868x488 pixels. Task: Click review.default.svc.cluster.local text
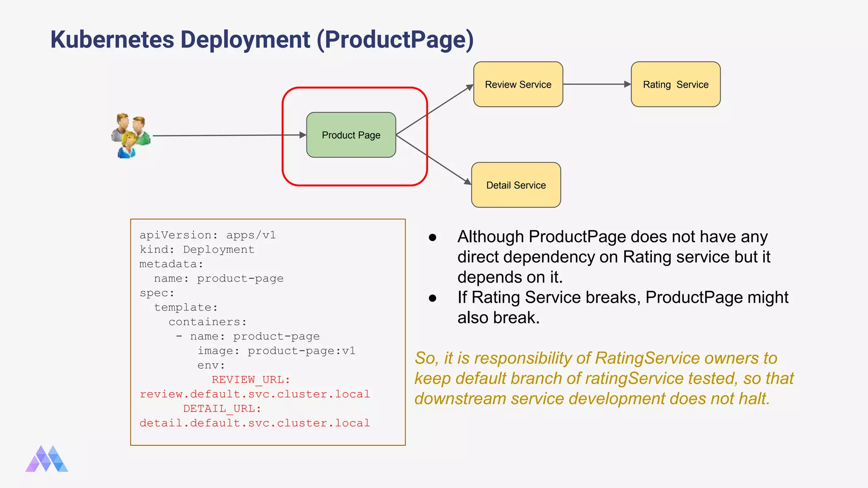(255, 394)
